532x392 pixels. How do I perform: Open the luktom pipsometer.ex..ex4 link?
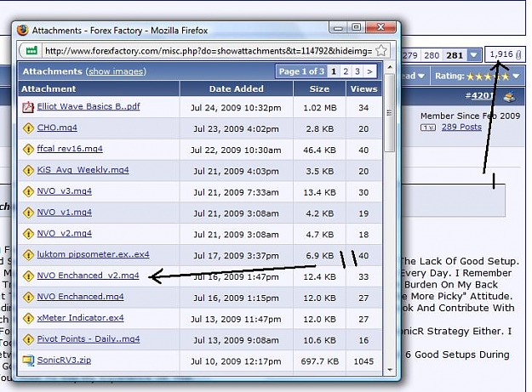[94, 254]
